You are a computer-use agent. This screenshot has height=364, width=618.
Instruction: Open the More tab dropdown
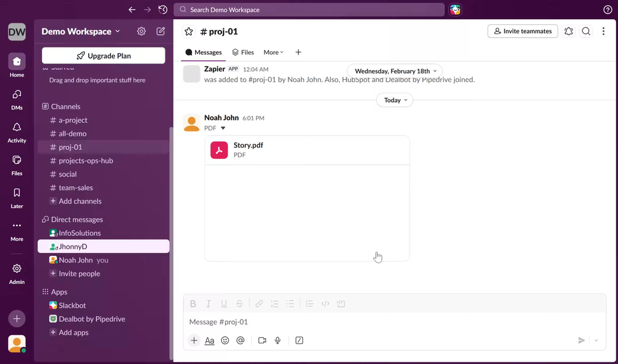tap(273, 53)
